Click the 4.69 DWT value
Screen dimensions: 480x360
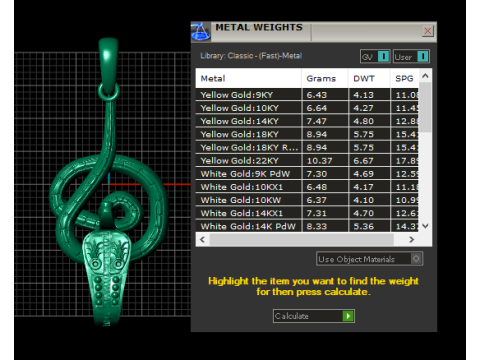pos(363,174)
